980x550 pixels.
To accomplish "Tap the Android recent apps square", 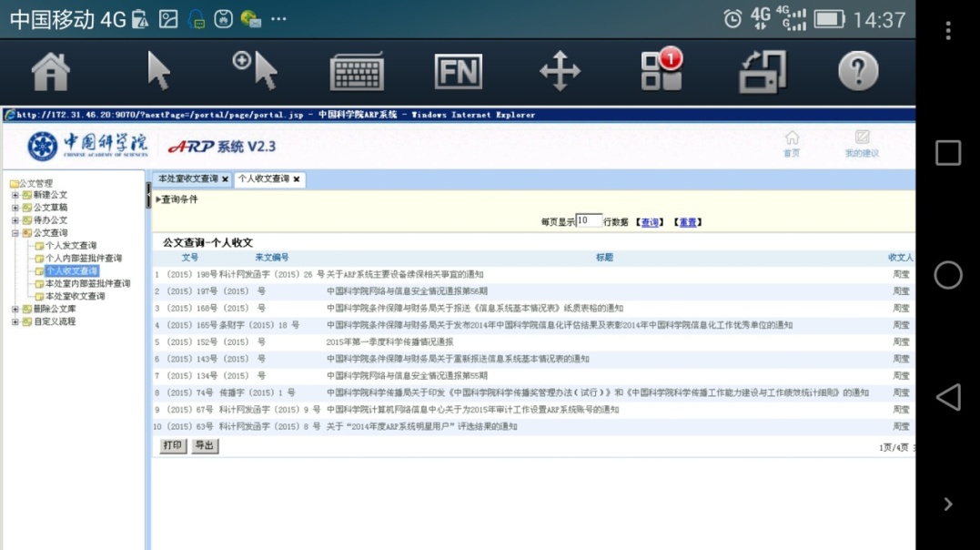I will point(948,153).
